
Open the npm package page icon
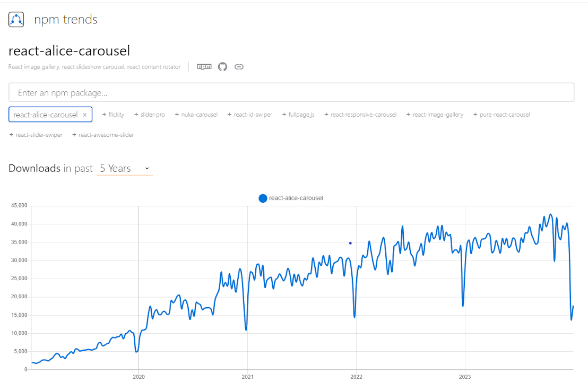click(204, 67)
